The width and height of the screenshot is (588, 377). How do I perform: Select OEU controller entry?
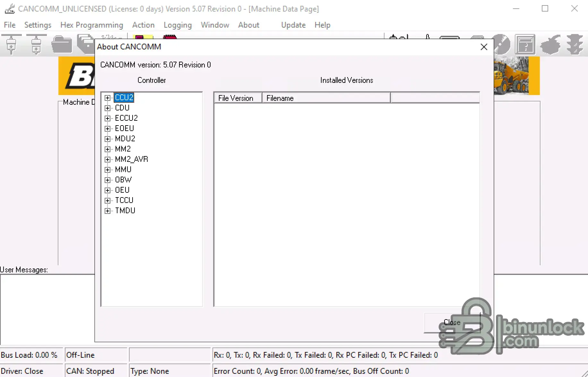[122, 190]
